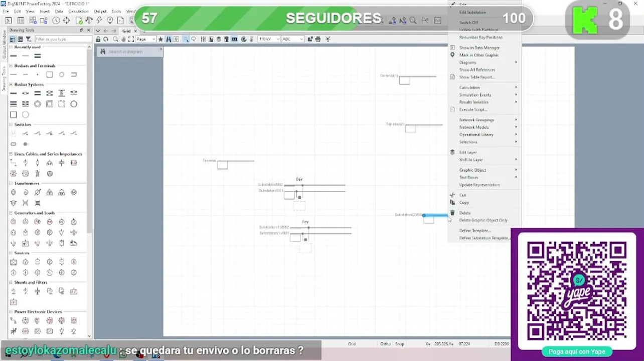Open the Output Window toolbar icon

click(9, 21)
